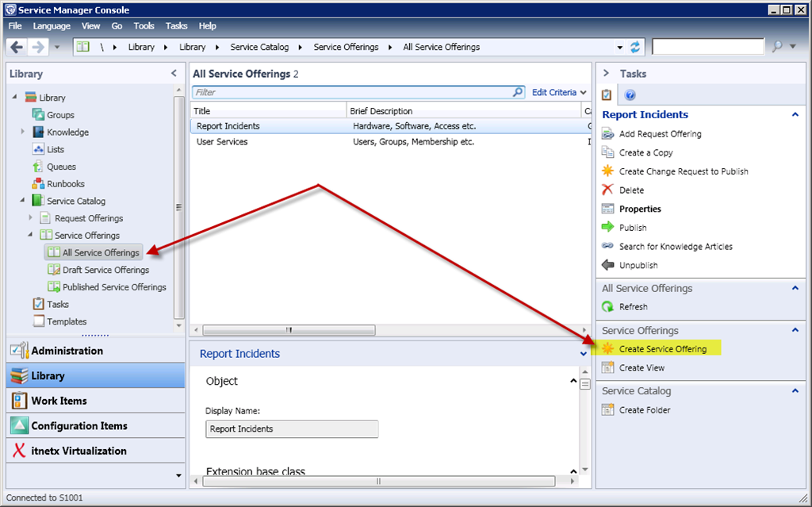
Task: Select the User Services row
Action: pos(222,142)
